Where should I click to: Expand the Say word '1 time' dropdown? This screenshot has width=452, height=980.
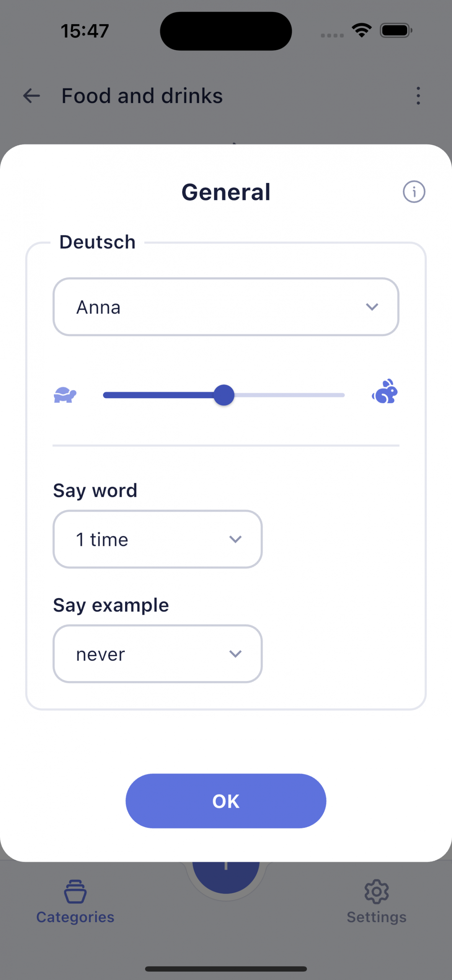[x=157, y=539]
